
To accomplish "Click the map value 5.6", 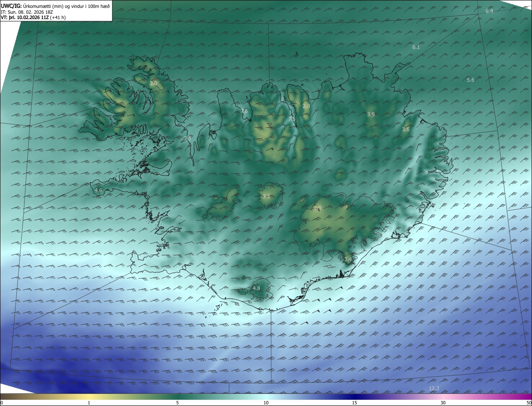I will click(470, 80).
